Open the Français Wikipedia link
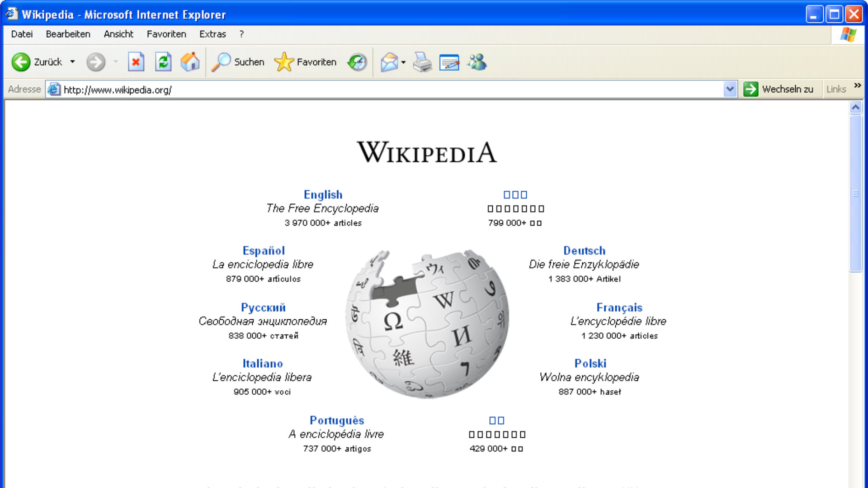Image resolution: width=868 pixels, height=488 pixels. click(x=619, y=308)
